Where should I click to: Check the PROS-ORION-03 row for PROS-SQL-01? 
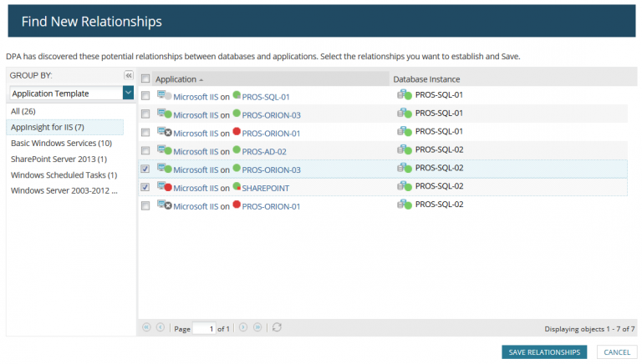[x=145, y=114]
